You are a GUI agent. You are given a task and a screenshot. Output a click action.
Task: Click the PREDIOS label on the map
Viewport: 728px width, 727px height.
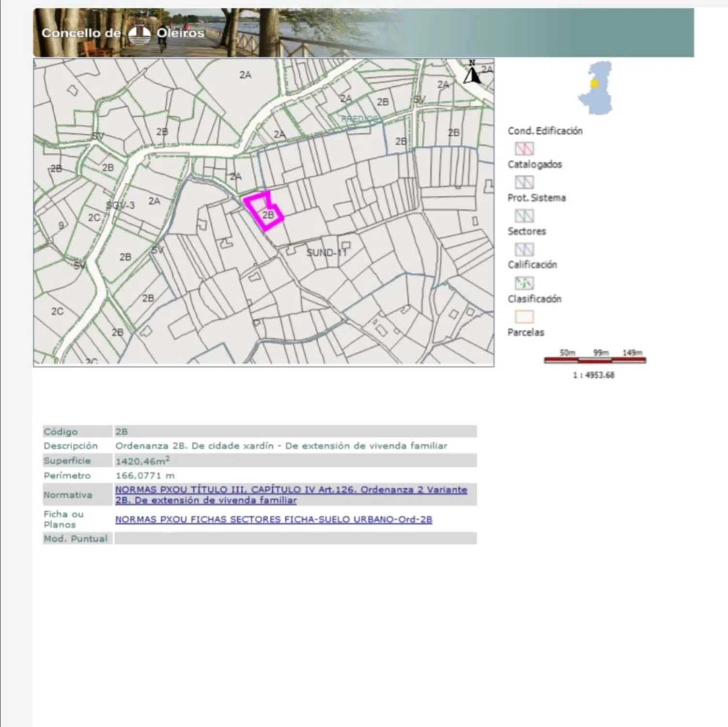tap(359, 119)
